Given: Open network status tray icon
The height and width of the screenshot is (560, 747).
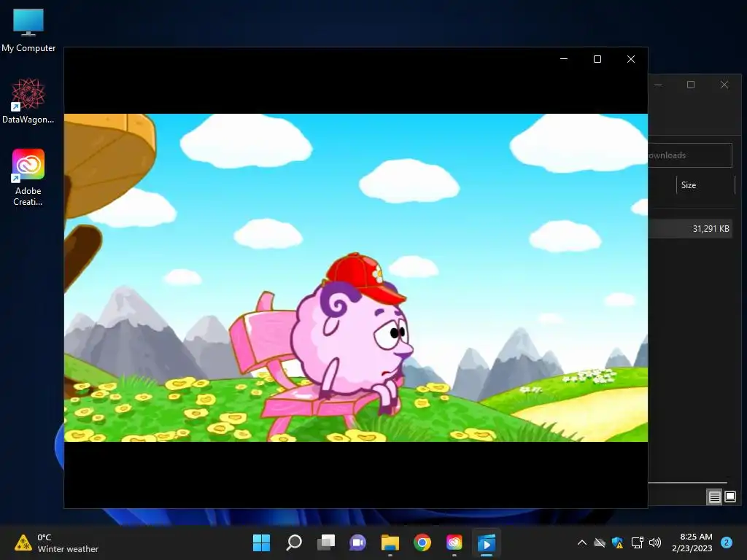Looking at the screenshot, I should tap(637, 542).
